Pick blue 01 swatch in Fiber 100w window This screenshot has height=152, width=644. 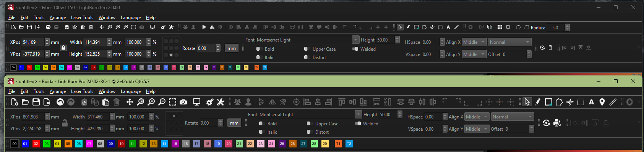click(21, 67)
